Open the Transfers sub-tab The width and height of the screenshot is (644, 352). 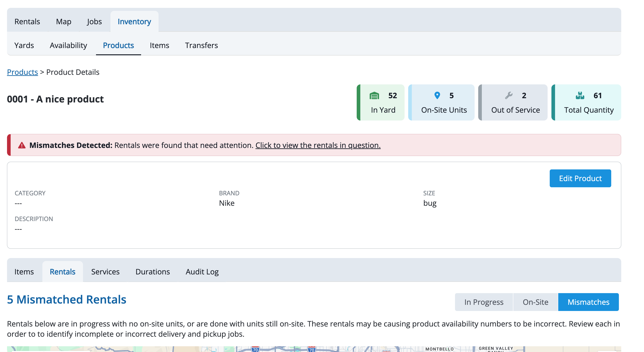click(x=201, y=45)
